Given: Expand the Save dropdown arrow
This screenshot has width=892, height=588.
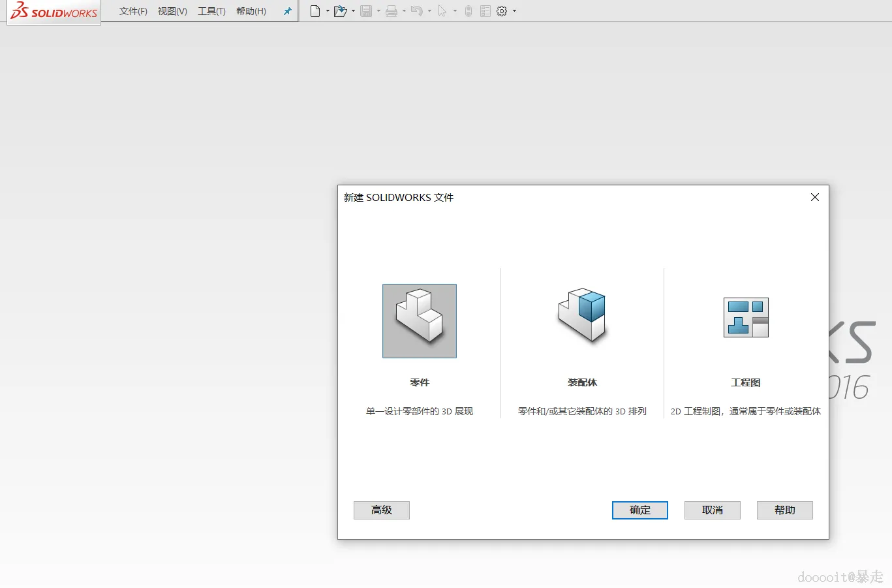Looking at the screenshot, I should point(378,11).
